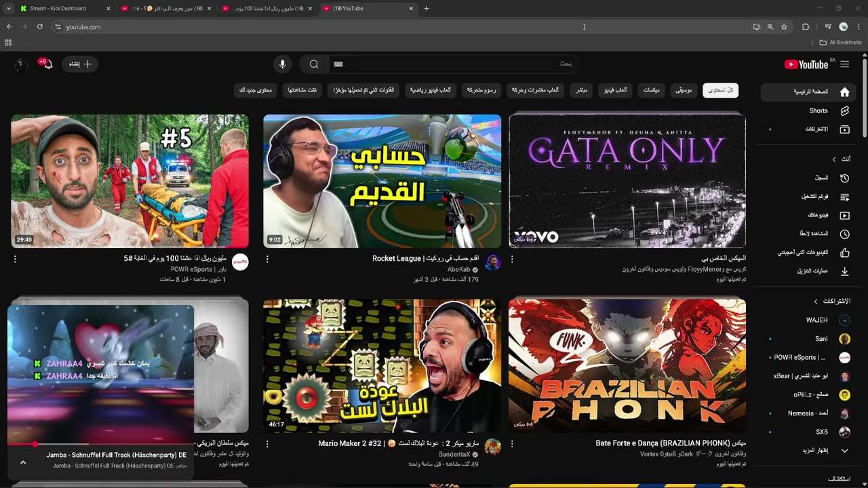Image resolution: width=868 pixels, height=488 pixels.
Task: Select the 'موسيقى' music chip
Action: click(684, 90)
